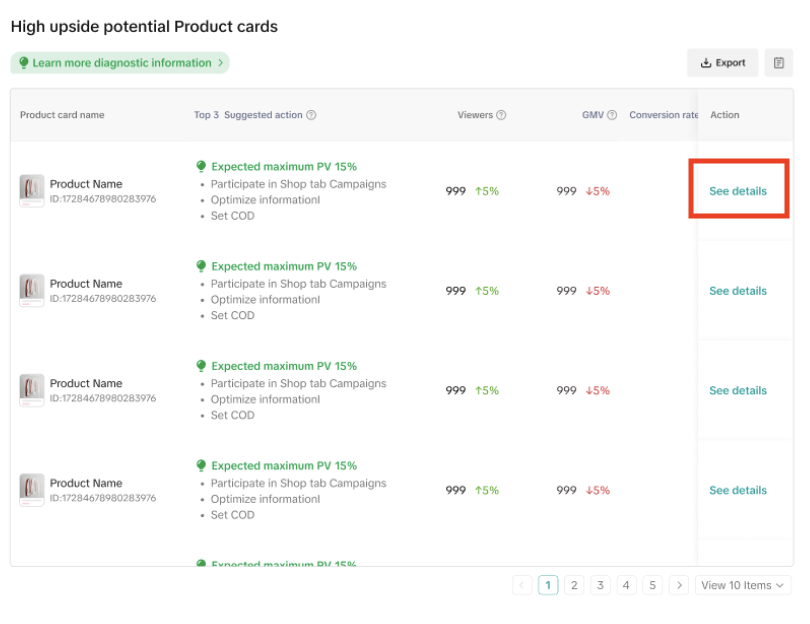The height and width of the screenshot is (624, 810).
Task: Open See details for the first product
Action: point(738,191)
